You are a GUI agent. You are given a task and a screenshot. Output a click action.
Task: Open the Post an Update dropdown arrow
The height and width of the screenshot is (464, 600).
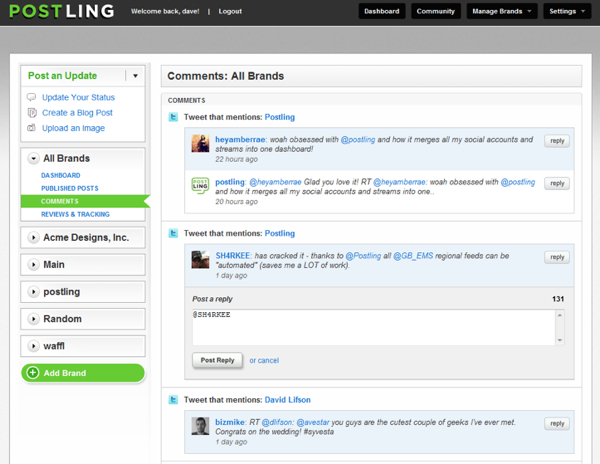pyautogui.click(x=135, y=75)
